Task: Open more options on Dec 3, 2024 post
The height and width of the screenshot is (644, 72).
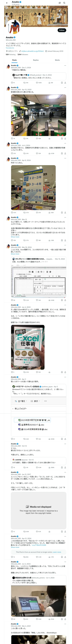Action: pos(65,65)
